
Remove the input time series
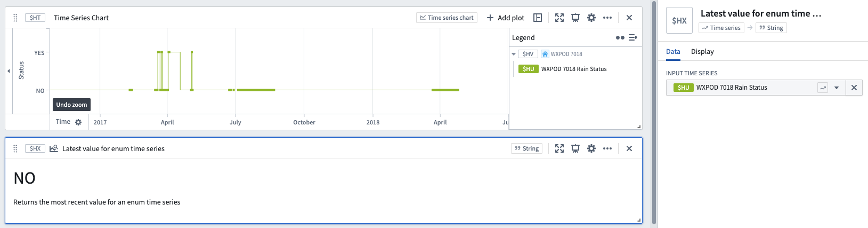[x=854, y=88]
